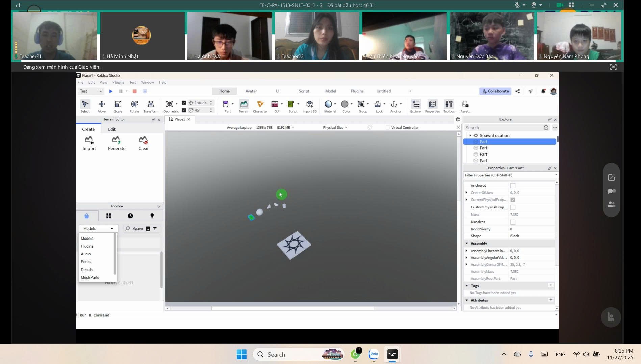Toggle the Massless checkbox
The width and height of the screenshot is (641, 364).
(x=513, y=222)
